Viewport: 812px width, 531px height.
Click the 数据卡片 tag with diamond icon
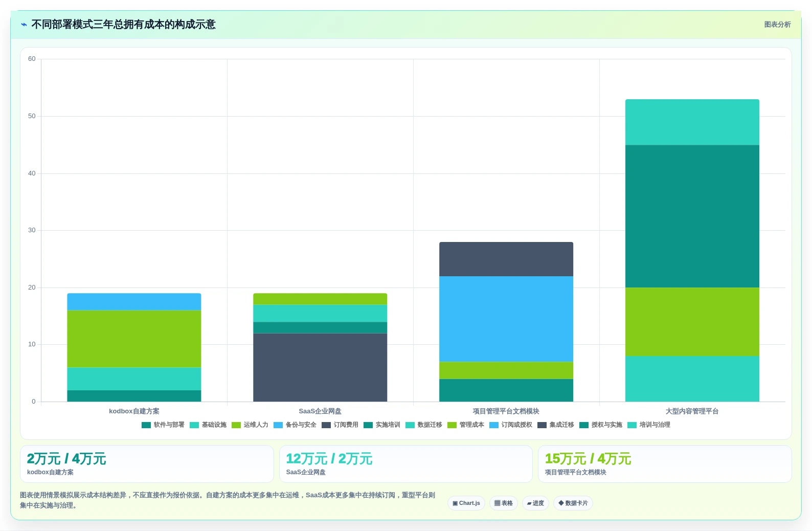coord(573,503)
